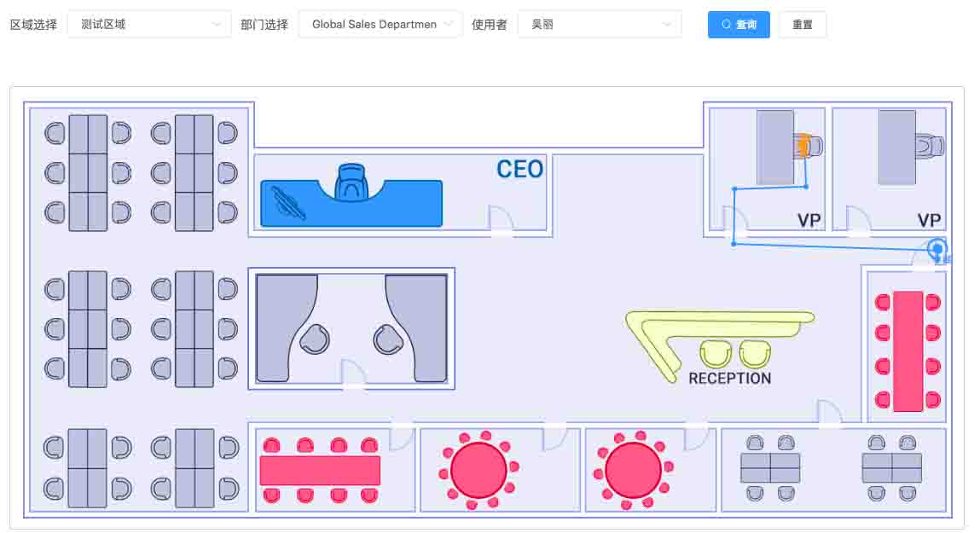Screen dimensions: 980x533
Task: Select the CEO office chair
Action: (x=351, y=182)
